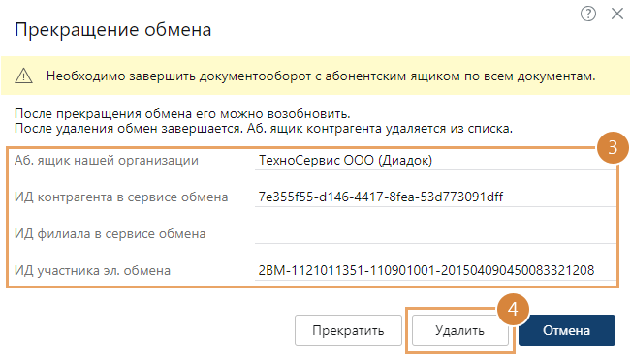
Task: Click the counterparty ID field starting 7e355f55
Action: [x=435, y=197]
